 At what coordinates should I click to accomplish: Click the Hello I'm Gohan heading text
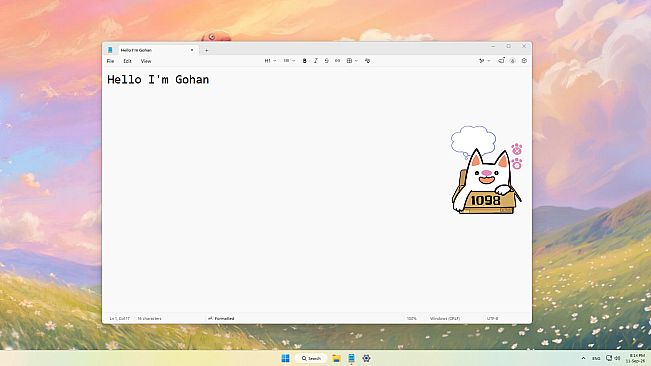click(x=158, y=79)
